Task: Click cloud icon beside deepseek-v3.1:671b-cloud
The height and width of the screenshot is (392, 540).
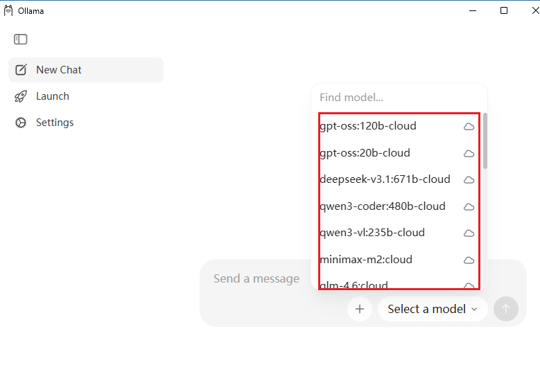Action: [469, 180]
